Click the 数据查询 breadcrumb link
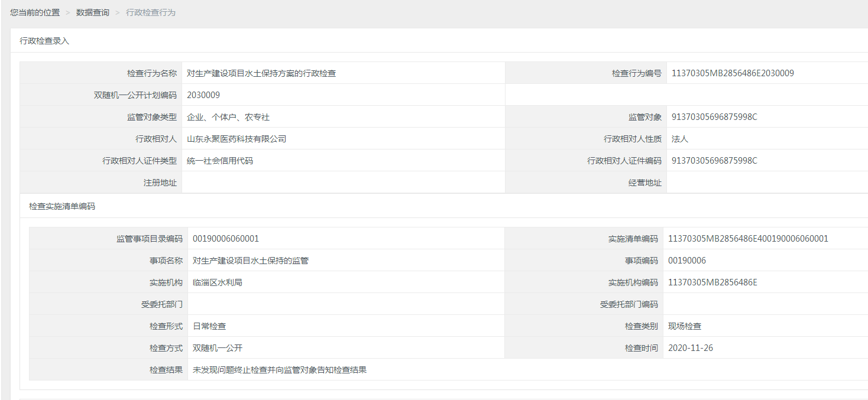Image resolution: width=868 pixels, height=400 pixels. click(93, 12)
